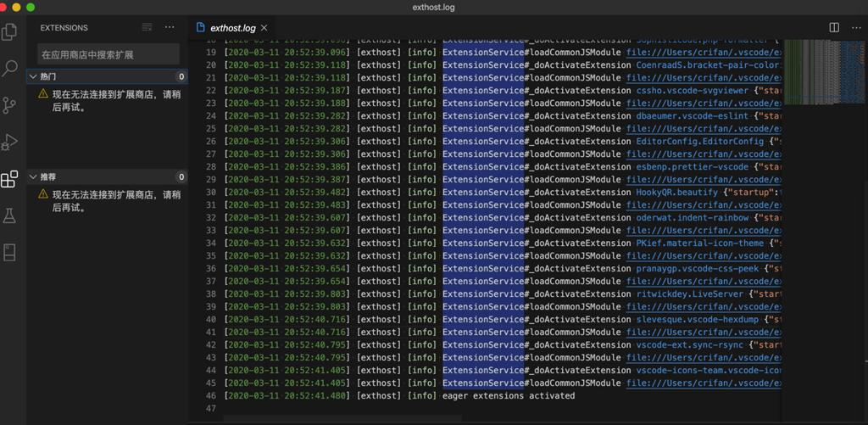The image size is (868, 425).
Task: Click 'vscode-ext.sync-rsync' on line 42
Action: coord(690,344)
